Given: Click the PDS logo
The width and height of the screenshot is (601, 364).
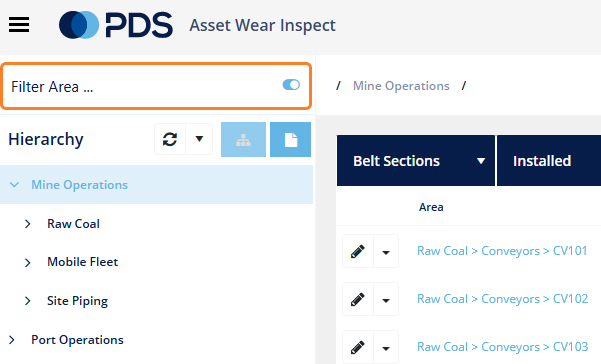Looking at the screenshot, I should (116, 25).
